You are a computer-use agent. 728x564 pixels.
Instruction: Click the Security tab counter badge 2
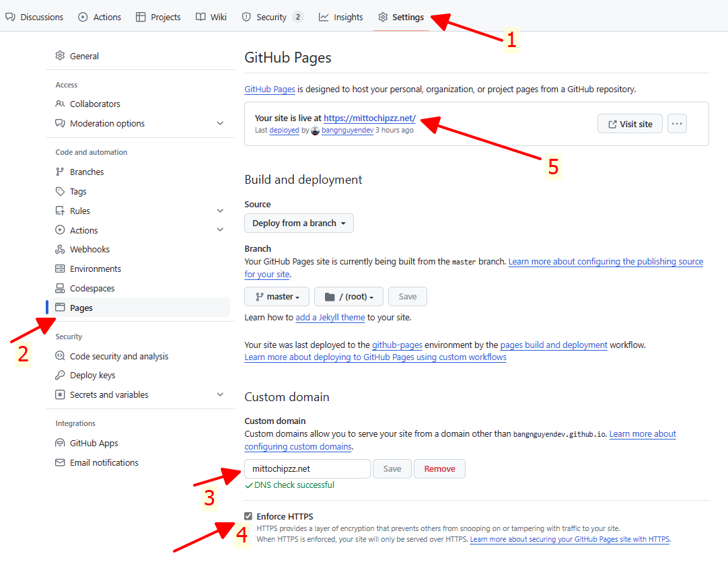297,17
